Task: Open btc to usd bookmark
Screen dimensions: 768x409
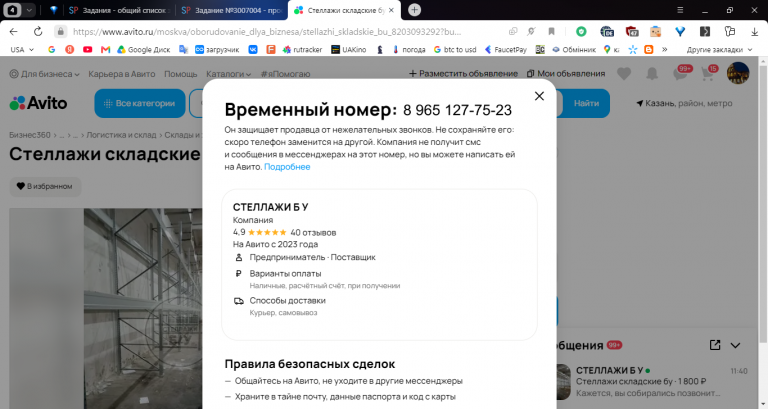Action: coord(455,49)
